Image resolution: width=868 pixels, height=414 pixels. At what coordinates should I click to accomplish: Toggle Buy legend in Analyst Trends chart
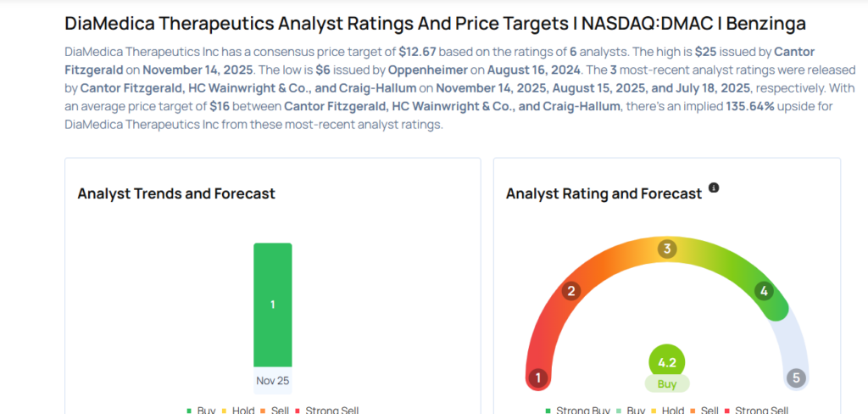tap(201, 411)
